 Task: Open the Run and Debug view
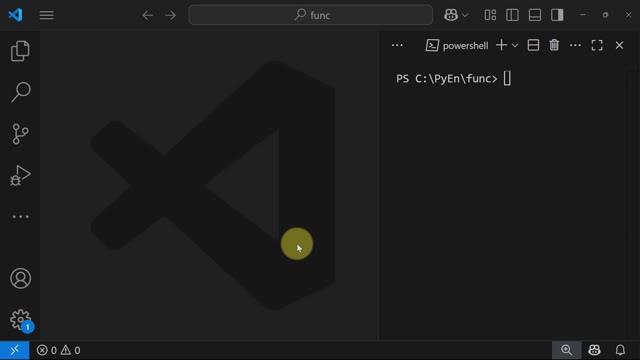pyautogui.click(x=20, y=176)
